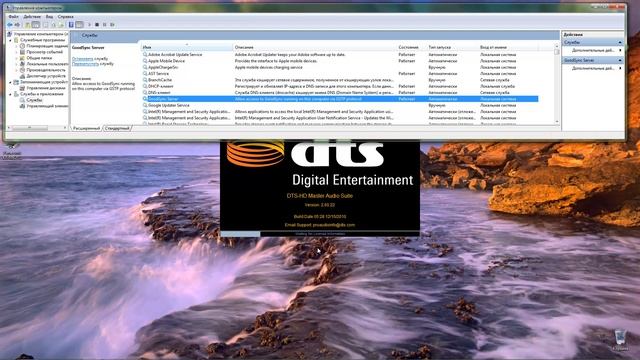Viewport: 640px width, 360px height.
Task: Select the Службы item in the tree
Action: (34, 100)
